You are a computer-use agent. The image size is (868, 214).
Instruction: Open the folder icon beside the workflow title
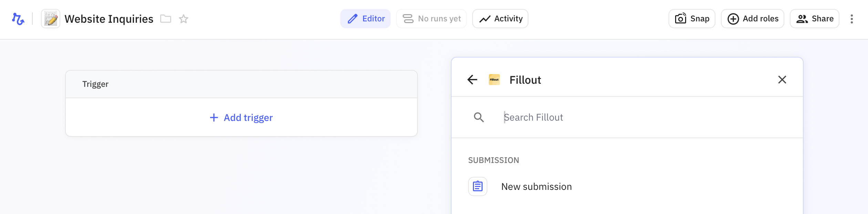pyautogui.click(x=166, y=19)
